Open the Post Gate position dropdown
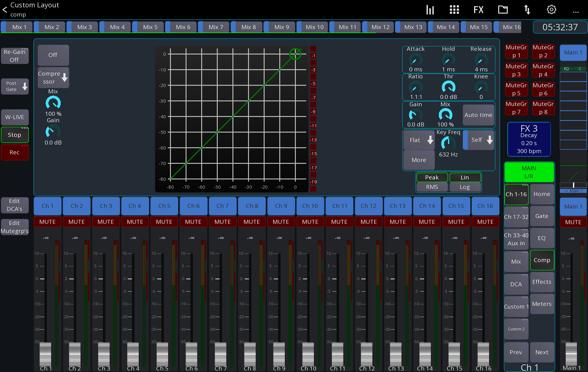The image size is (588, 372). pos(15,86)
